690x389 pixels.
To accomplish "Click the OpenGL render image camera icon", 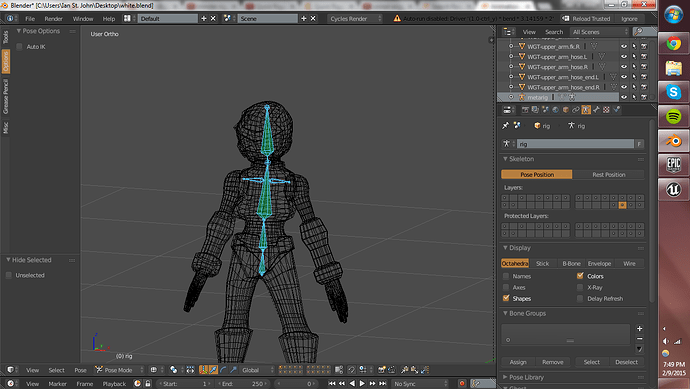I will pyautogui.click(x=382, y=370).
